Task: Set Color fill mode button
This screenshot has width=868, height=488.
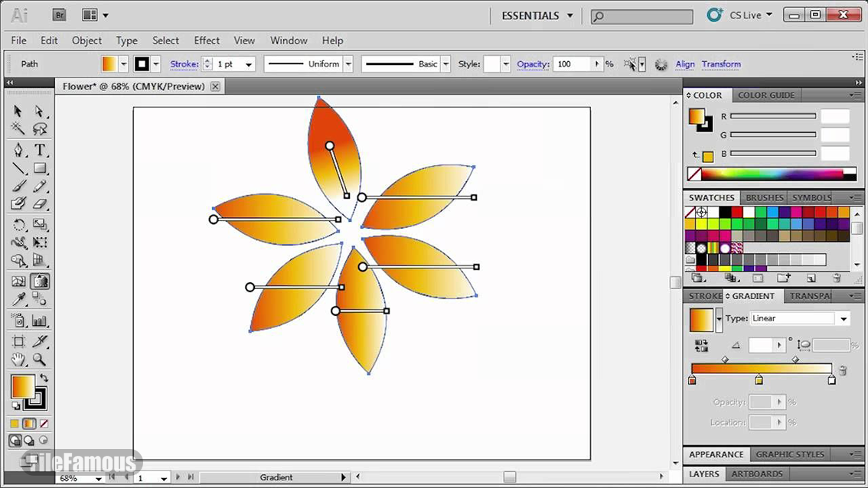Action: click(x=15, y=424)
